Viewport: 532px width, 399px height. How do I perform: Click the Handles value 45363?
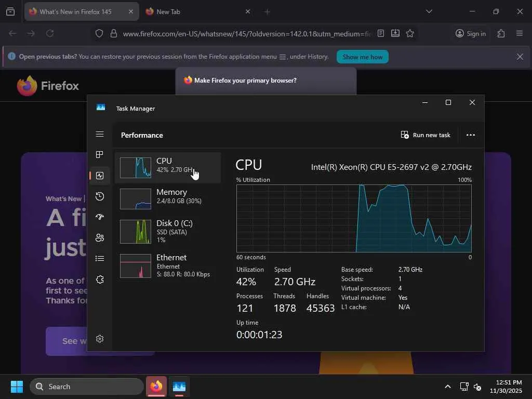click(321, 308)
